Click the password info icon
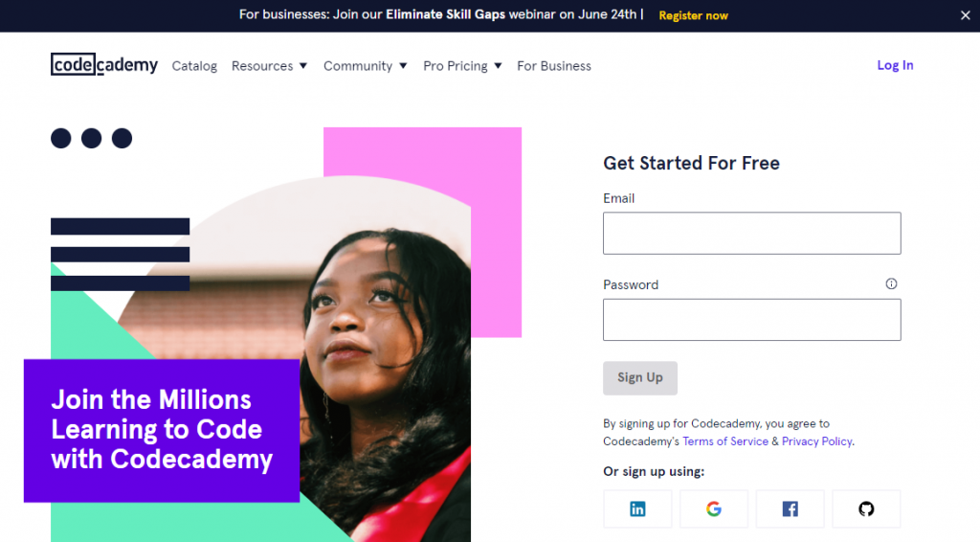 coord(891,283)
